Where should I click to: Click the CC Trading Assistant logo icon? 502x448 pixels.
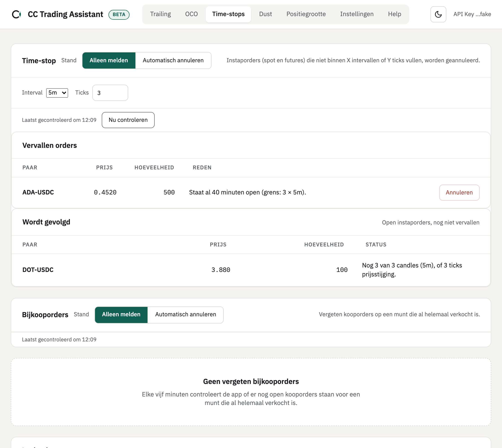coord(17,14)
